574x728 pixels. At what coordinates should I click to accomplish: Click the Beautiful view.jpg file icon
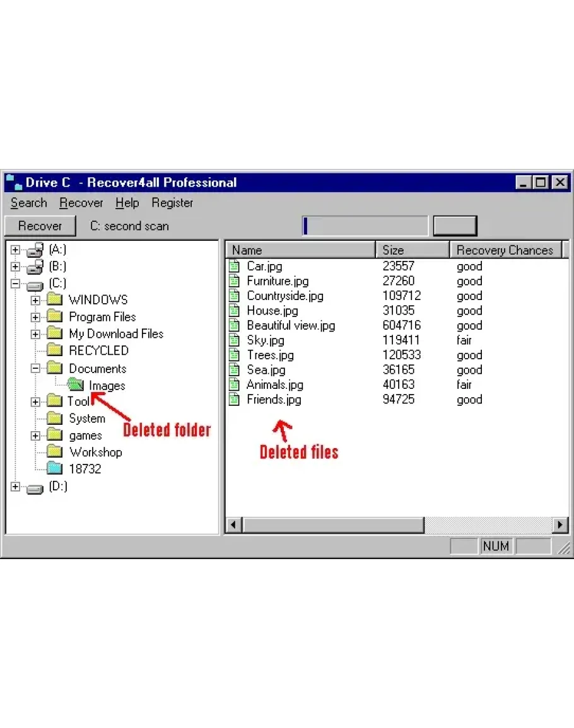[235, 325]
